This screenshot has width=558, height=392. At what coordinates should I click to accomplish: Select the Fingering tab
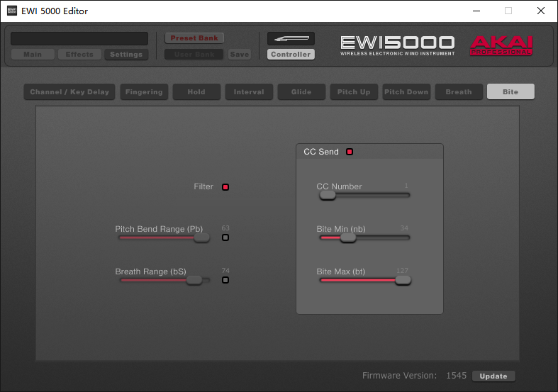(144, 92)
